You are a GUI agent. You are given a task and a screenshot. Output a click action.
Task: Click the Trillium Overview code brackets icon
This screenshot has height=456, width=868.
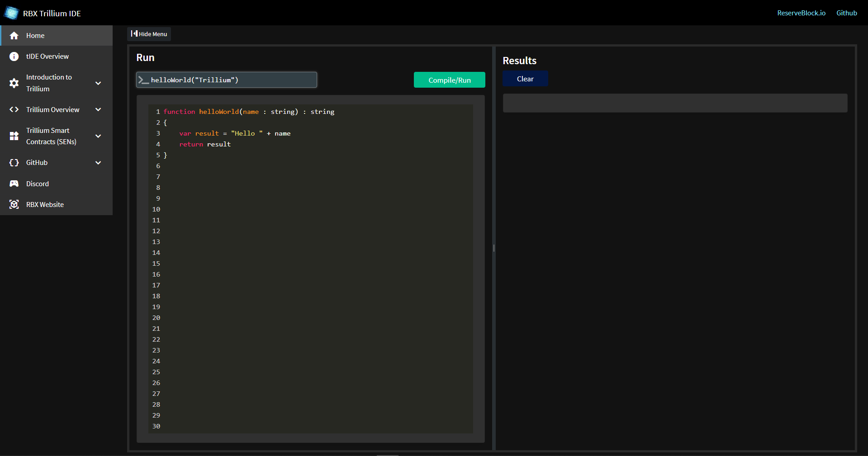coord(14,109)
